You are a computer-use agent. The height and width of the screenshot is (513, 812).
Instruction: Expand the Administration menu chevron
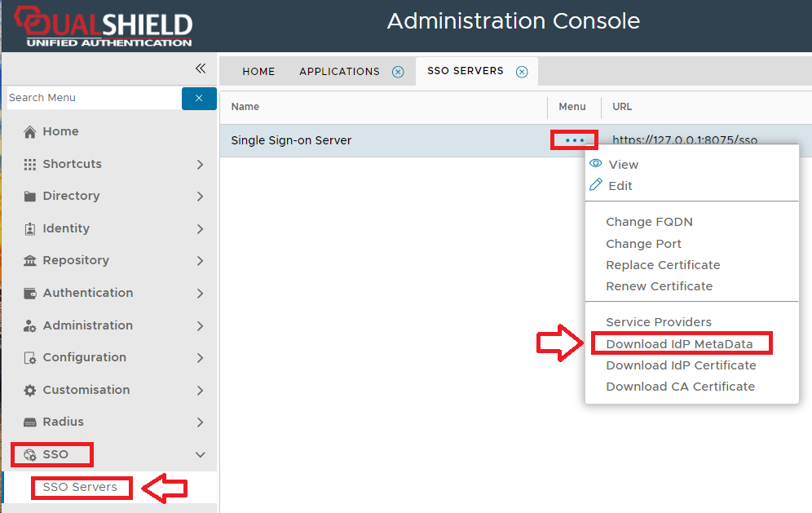(201, 326)
